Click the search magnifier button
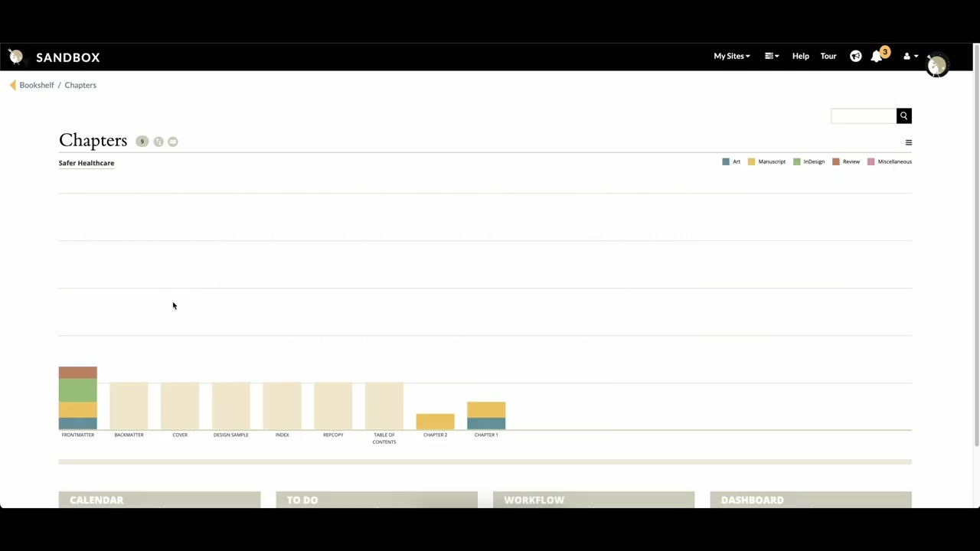This screenshot has height=551, width=980. coord(903,116)
